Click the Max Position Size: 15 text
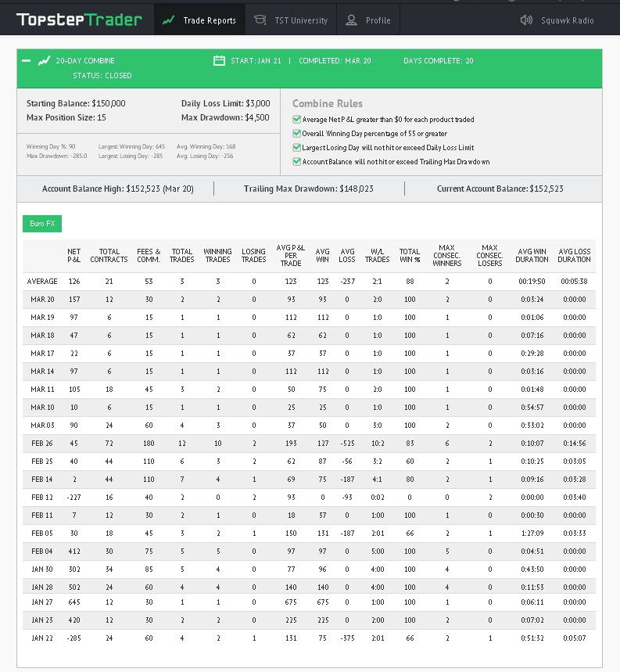The width and height of the screenshot is (620, 672). [x=66, y=117]
